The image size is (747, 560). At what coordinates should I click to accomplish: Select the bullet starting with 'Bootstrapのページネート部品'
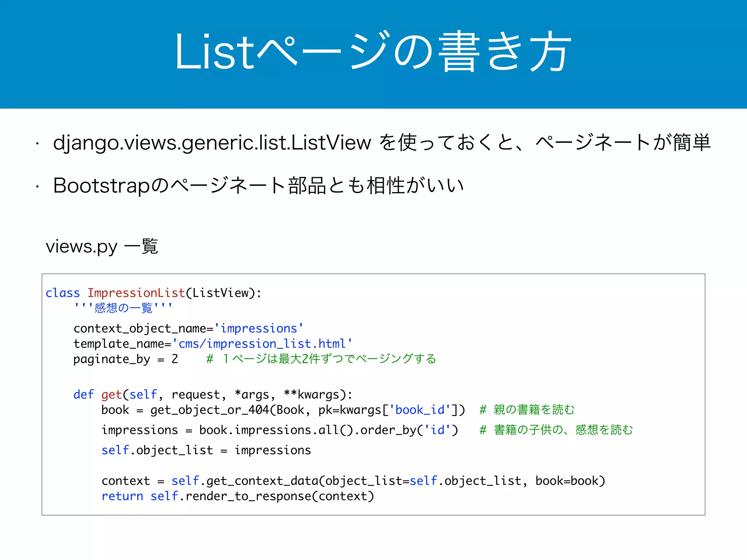(x=258, y=185)
